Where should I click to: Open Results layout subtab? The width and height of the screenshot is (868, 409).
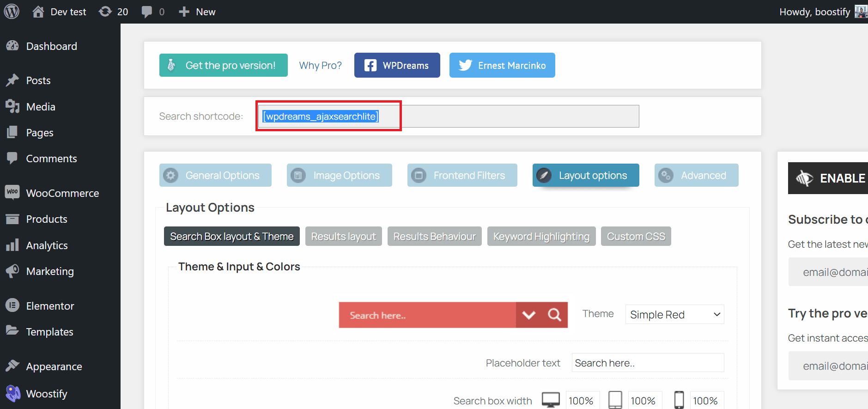pyautogui.click(x=344, y=236)
